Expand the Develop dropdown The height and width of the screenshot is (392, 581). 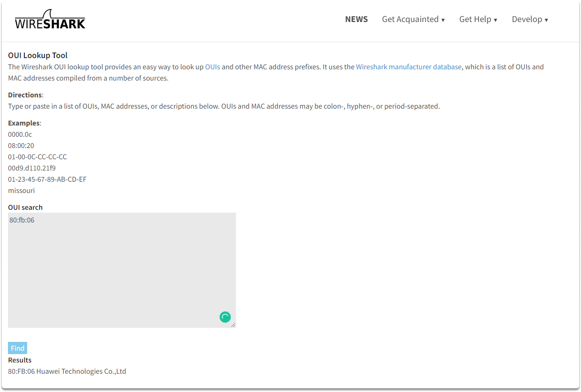(530, 19)
